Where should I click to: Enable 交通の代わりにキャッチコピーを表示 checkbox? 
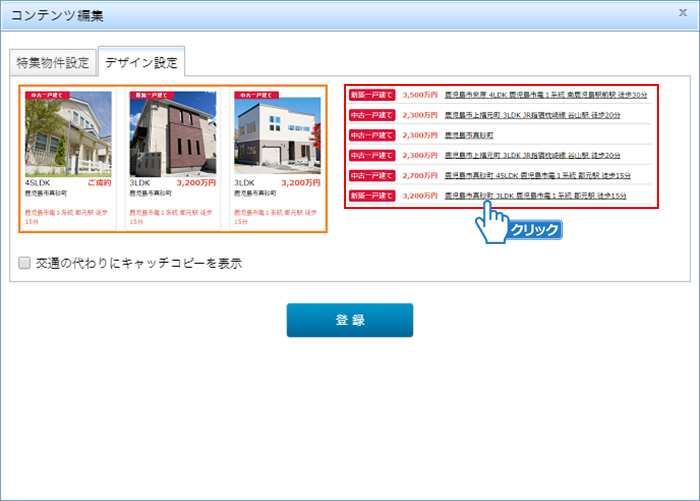pyautogui.click(x=24, y=264)
